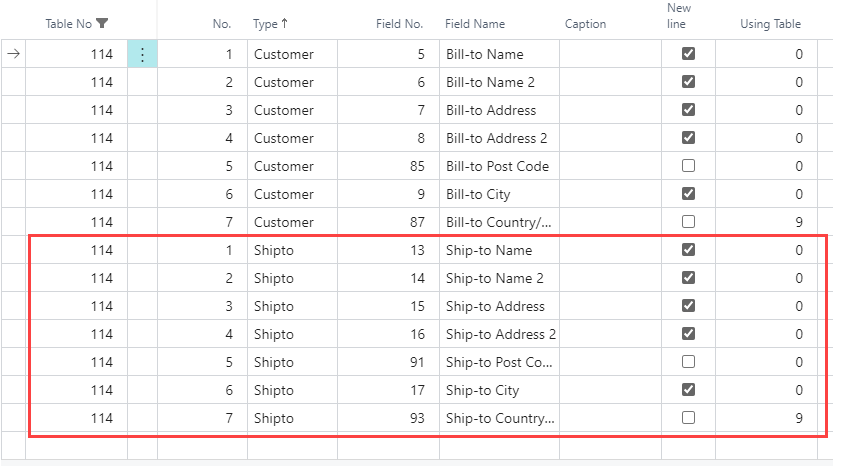Viewport: 861px width, 466px height.
Task: Open the row actions three-dots menu
Action: (x=142, y=55)
